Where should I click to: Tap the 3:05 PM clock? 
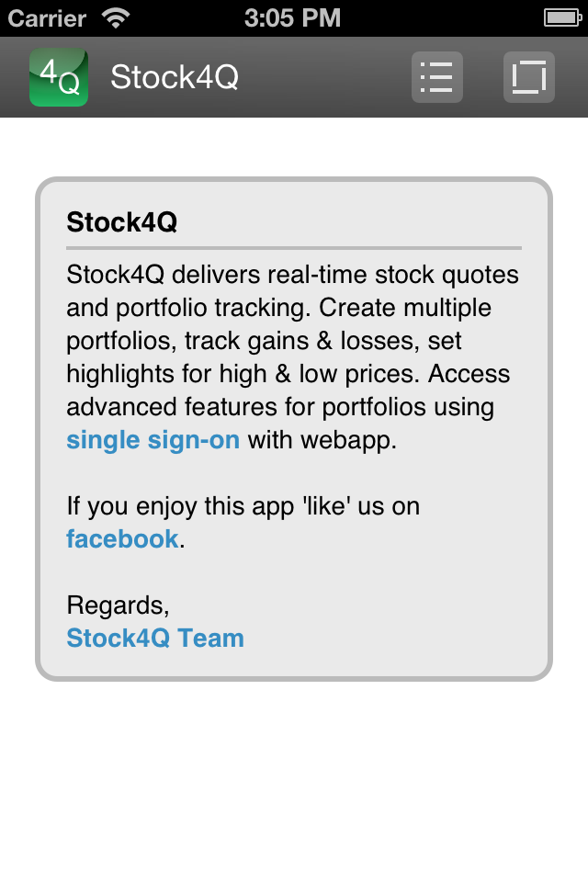click(292, 18)
